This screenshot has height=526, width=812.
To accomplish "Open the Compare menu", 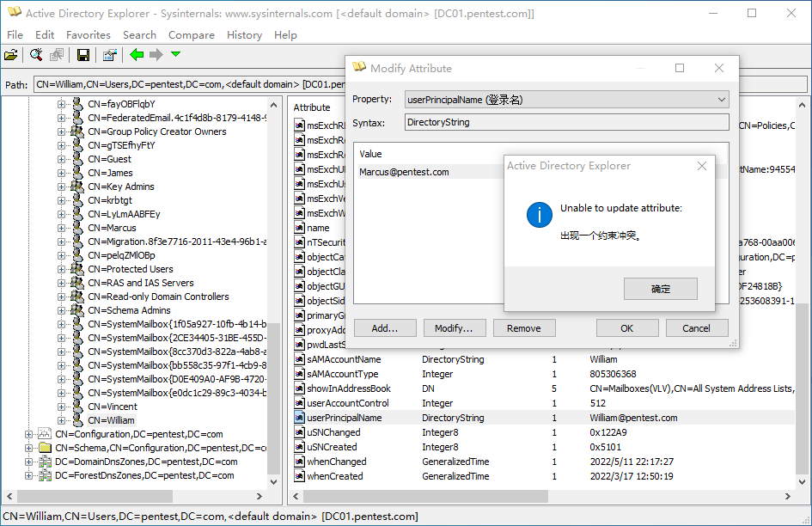I will (191, 34).
